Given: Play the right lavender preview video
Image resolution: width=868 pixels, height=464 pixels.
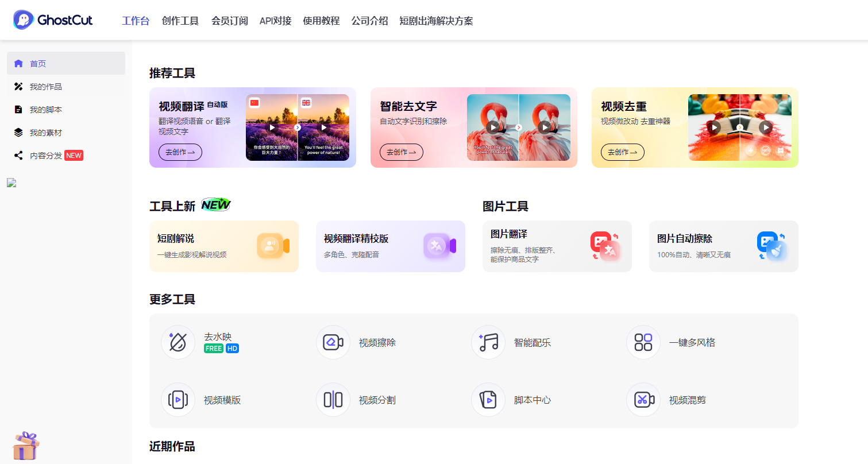Looking at the screenshot, I should (324, 127).
